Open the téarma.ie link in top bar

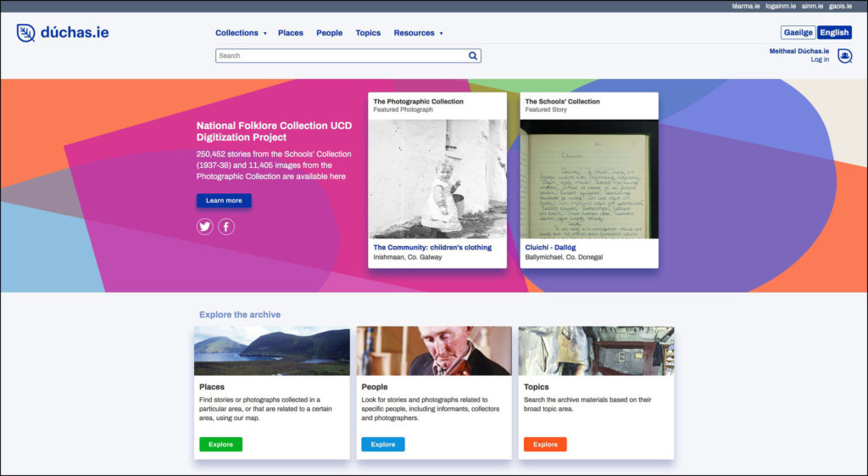point(746,6)
